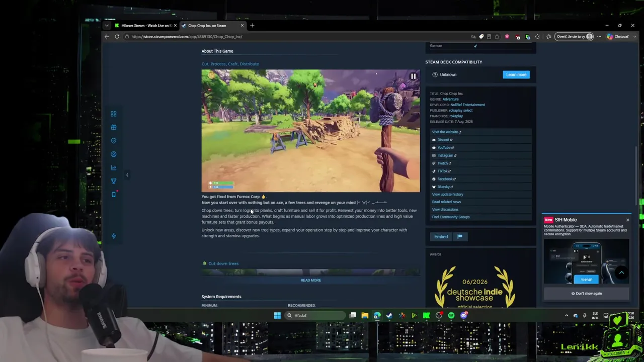The image size is (644, 362).
Task: Open the browser three-dot menu
Action: tap(599, 37)
